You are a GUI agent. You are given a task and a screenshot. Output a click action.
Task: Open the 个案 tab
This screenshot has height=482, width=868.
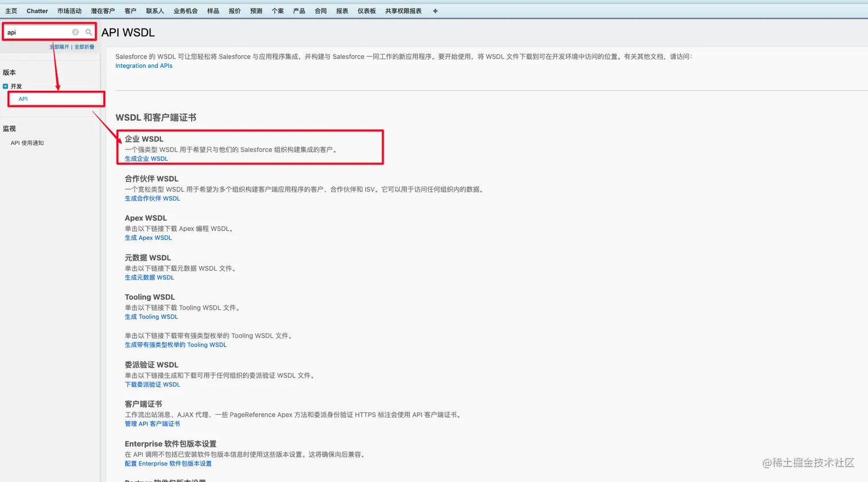278,11
